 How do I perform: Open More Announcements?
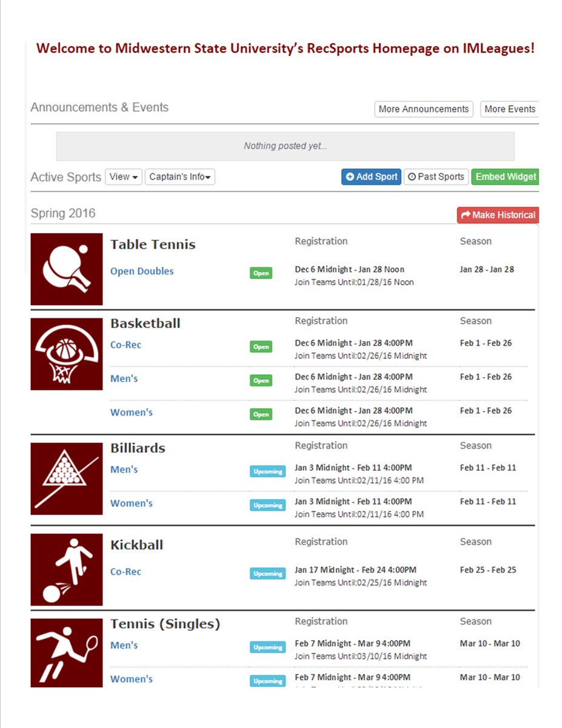tap(424, 109)
